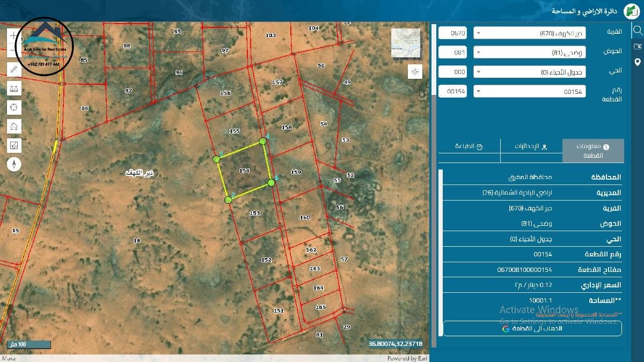Open the basemap thumbnail switcher
644x362 pixels.
click(x=406, y=43)
